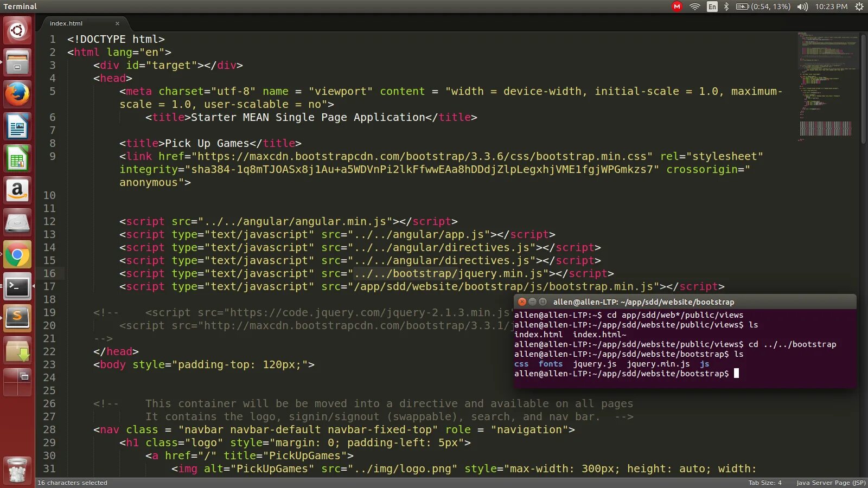Close the bootstrap terminal window
The height and width of the screenshot is (488, 868).
[522, 301]
